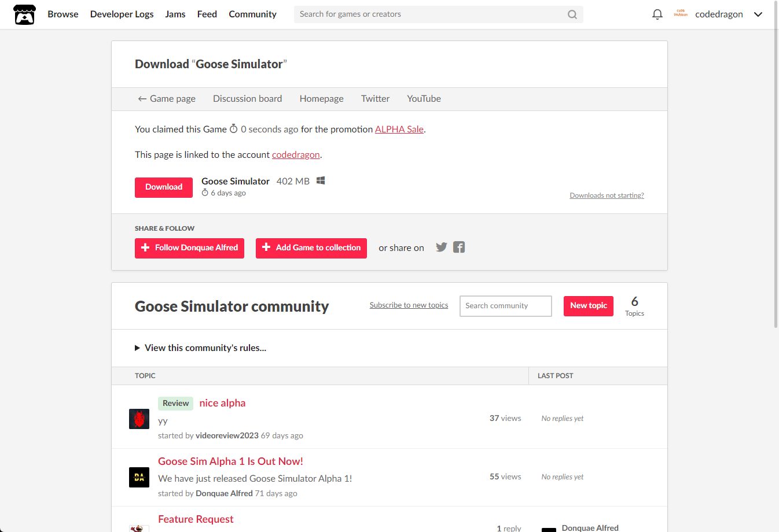Open Developer Logs
The height and width of the screenshot is (532, 779).
point(122,14)
